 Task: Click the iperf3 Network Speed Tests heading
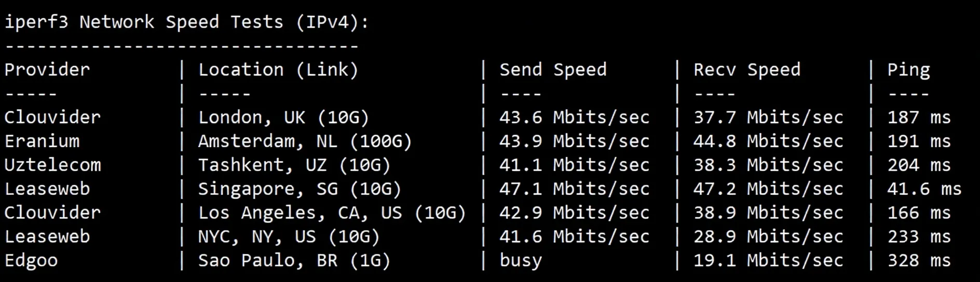(x=186, y=22)
